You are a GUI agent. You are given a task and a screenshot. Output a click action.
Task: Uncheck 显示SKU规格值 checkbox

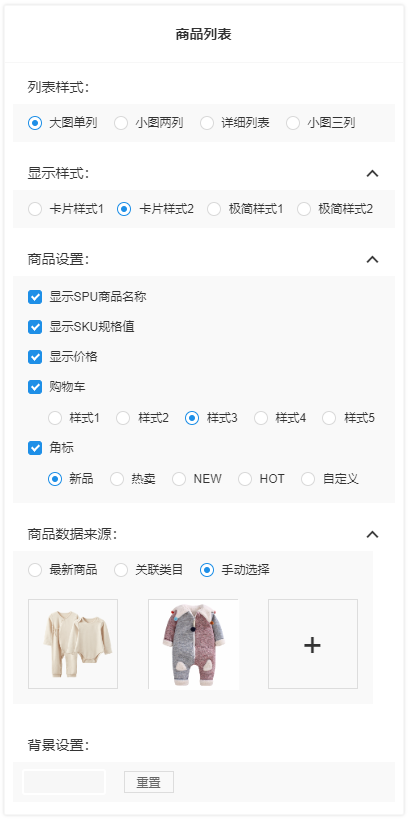coord(35,327)
